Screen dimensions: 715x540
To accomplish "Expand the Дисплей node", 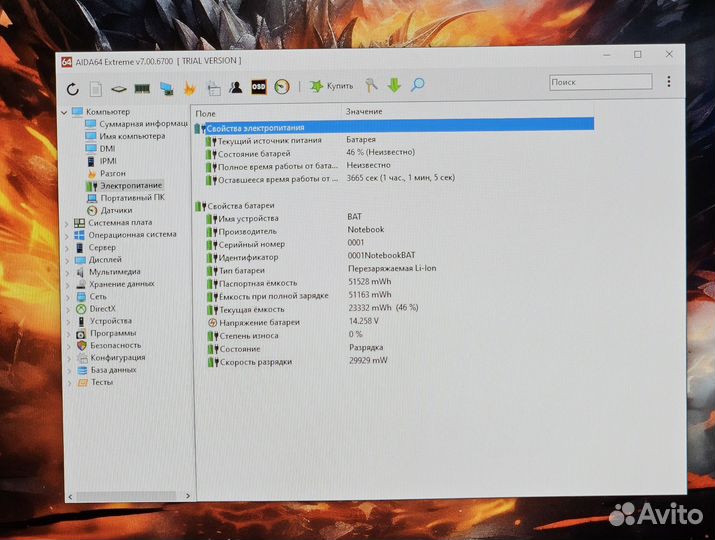I will point(67,260).
